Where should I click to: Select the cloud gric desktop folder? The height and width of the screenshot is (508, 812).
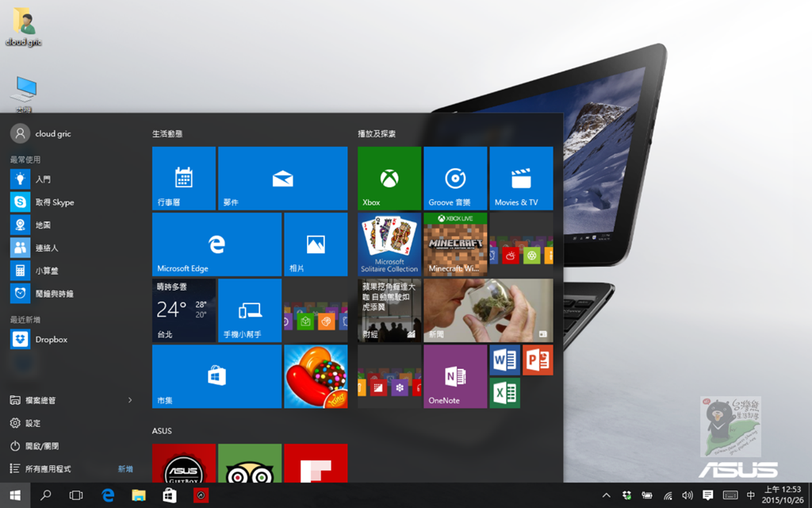pyautogui.click(x=24, y=26)
